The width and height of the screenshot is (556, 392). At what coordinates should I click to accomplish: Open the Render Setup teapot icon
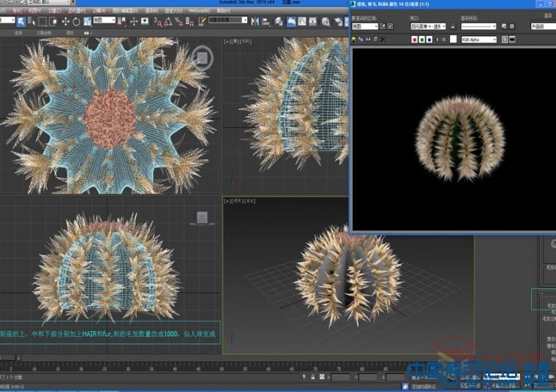coord(338,22)
